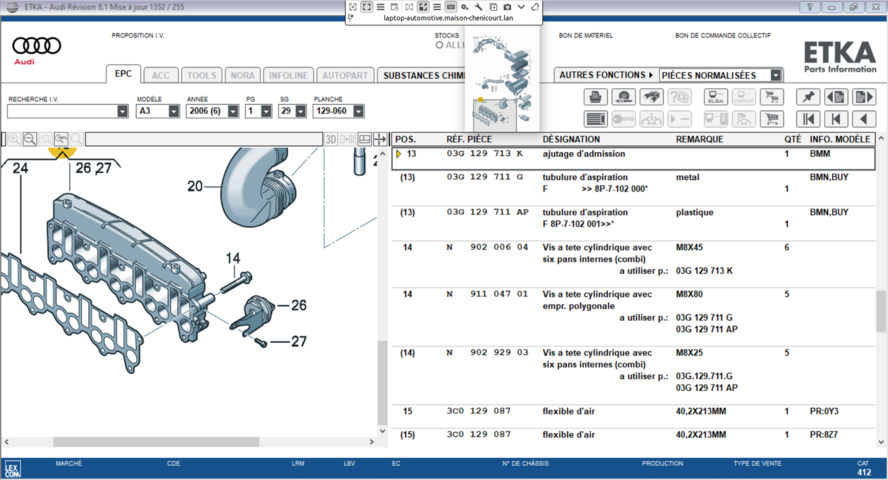
Task: Click the 3D view icon
Action: coord(331,139)
